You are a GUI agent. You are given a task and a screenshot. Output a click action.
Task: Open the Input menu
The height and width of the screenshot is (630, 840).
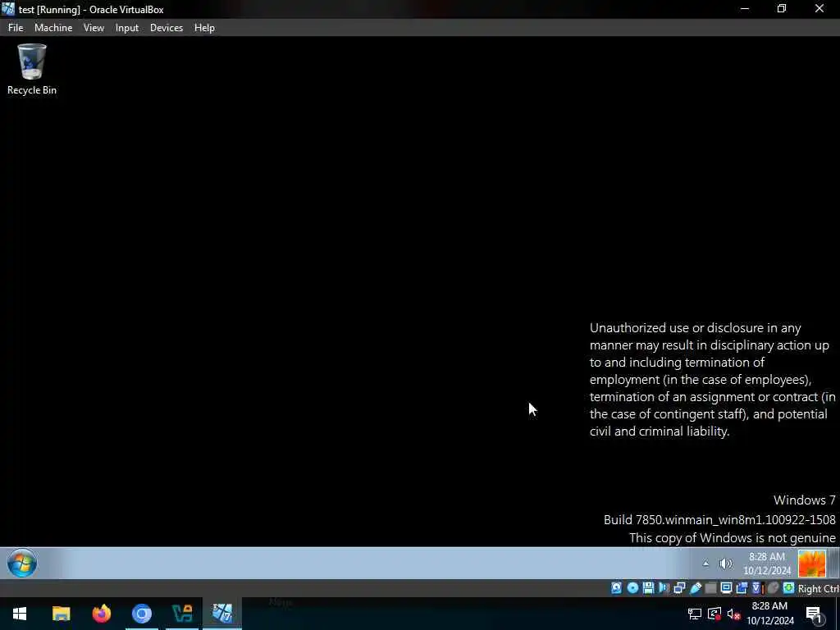(x=127, y=28)
